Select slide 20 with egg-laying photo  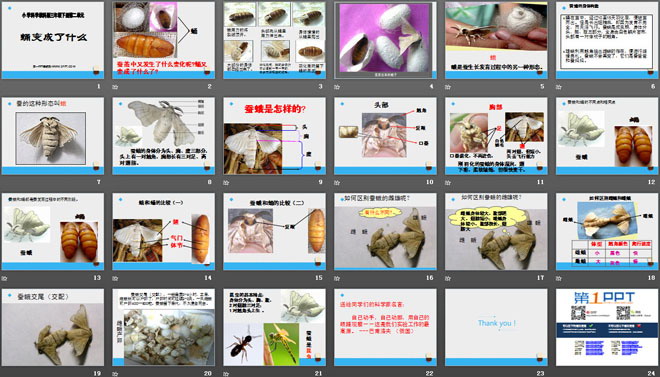click(164, 327)
